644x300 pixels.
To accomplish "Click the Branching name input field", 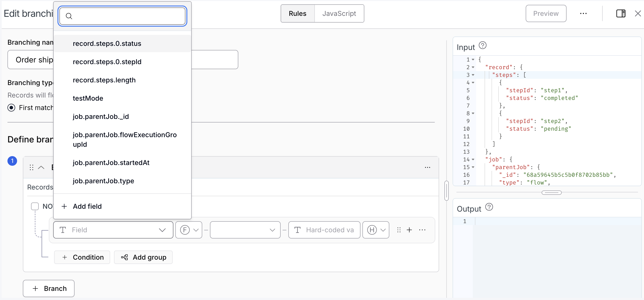I will pos(122,60).
